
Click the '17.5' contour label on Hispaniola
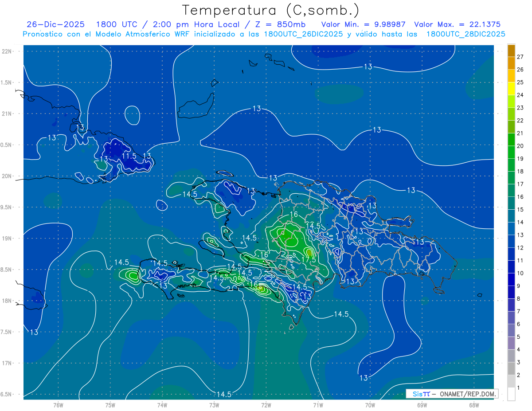[x=309, y=259]
